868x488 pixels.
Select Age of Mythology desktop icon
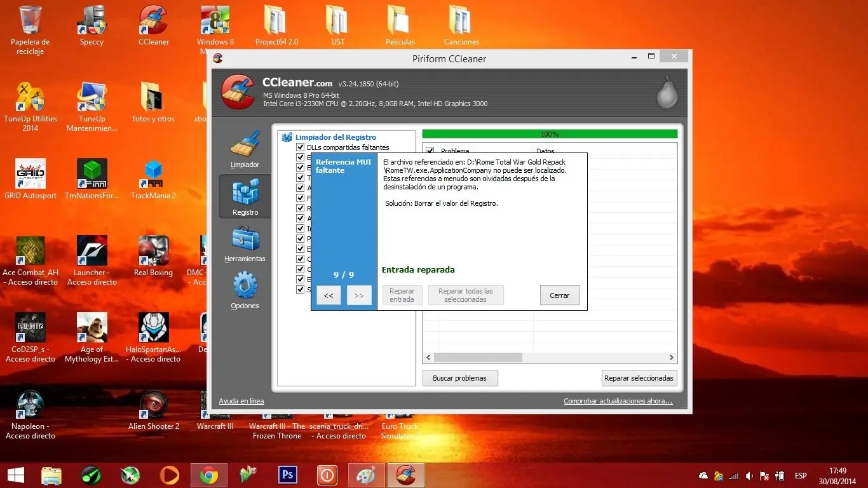pyautogui.click(x=92, y=337)
